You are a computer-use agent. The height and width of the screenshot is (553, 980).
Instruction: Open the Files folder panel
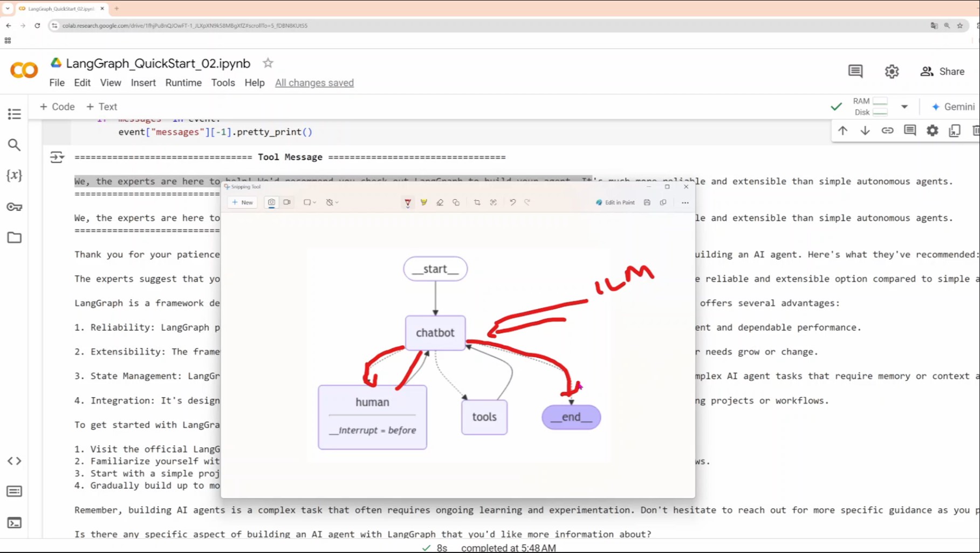pyautogui.click(x=15, y=237)
